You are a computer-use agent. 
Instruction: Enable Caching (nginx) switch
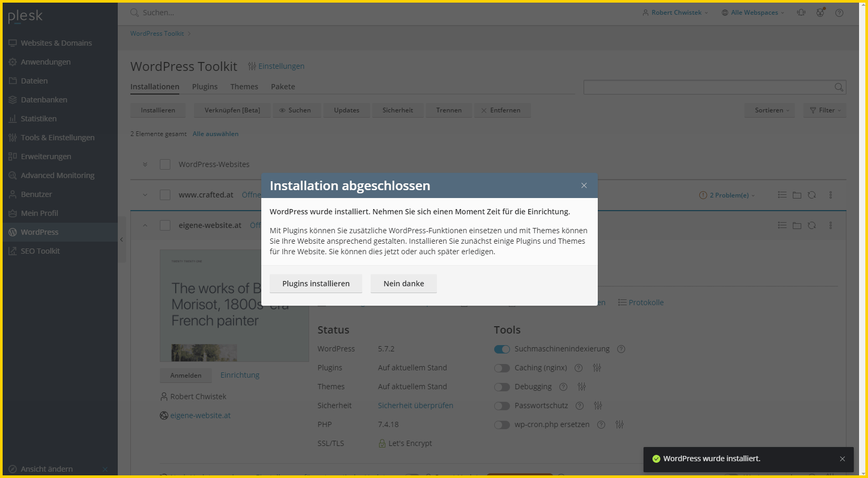click(x=502, y=368)
